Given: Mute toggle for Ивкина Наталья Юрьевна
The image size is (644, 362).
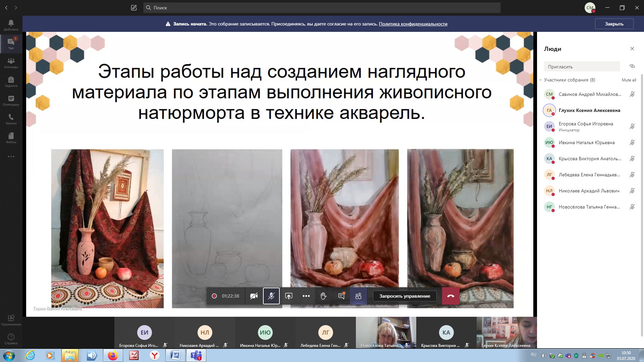Looking at the screenshot, I should click(632, 142).
